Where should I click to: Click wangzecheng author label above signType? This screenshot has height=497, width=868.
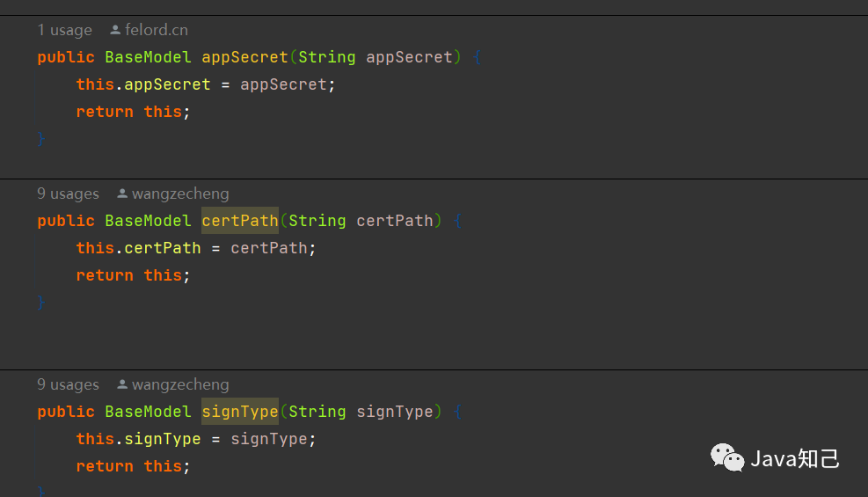pos(180,384)
